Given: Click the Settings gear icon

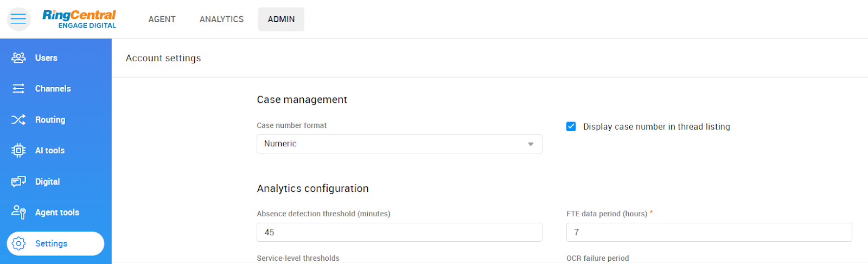Looking at the screenshot, I should [18, 244].
